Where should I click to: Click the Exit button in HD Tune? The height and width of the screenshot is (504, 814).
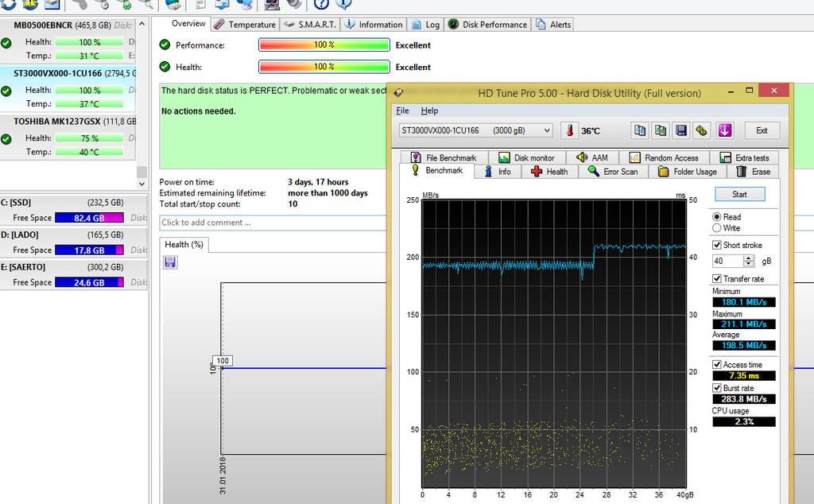[x=762, y=130]
